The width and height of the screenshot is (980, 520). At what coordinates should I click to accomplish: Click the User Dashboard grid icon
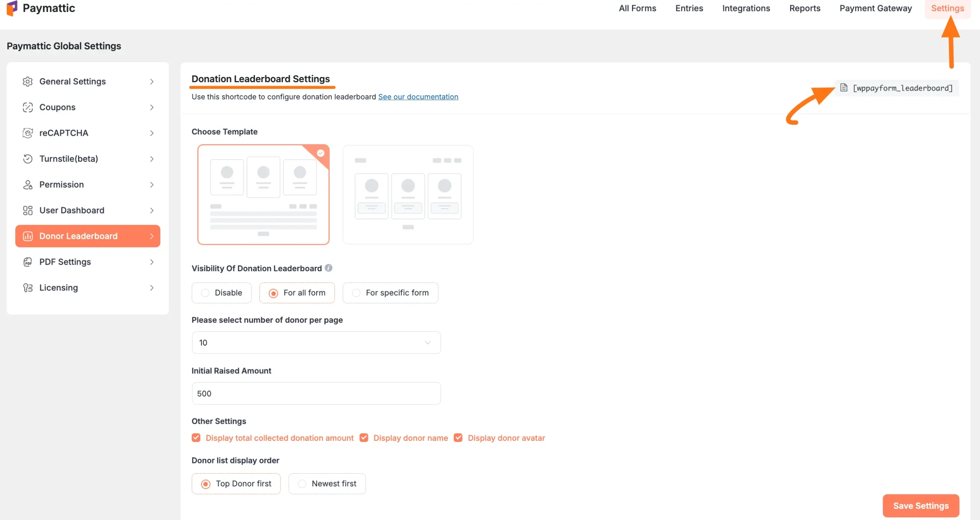pyautogui.click(x=28, y=210)
